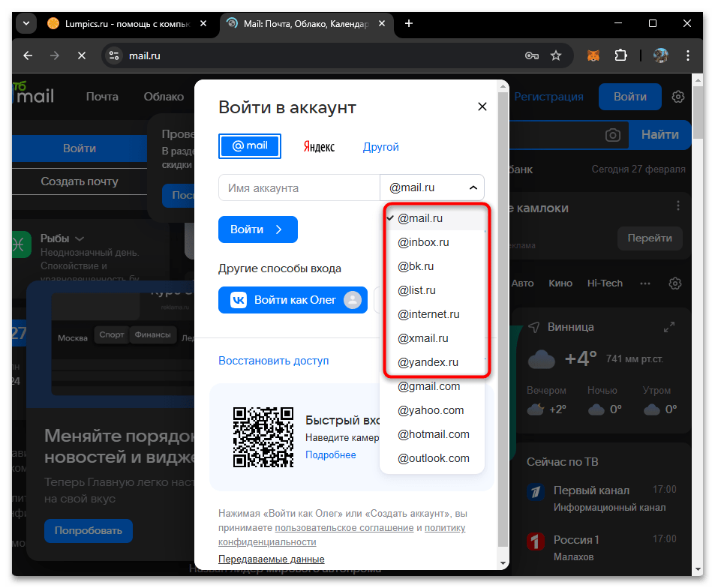This screenshot has width=715, height=588.
Task: Select the @mail login provider tab
Action: pyautogui.click(x=249, y=145)
